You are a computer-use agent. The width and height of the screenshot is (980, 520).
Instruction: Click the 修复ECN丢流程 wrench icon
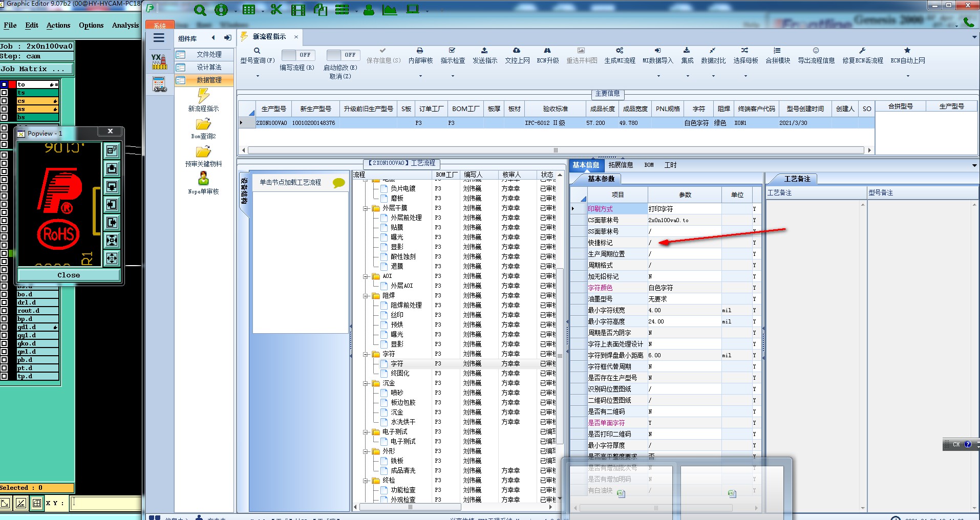click(862, 51)
